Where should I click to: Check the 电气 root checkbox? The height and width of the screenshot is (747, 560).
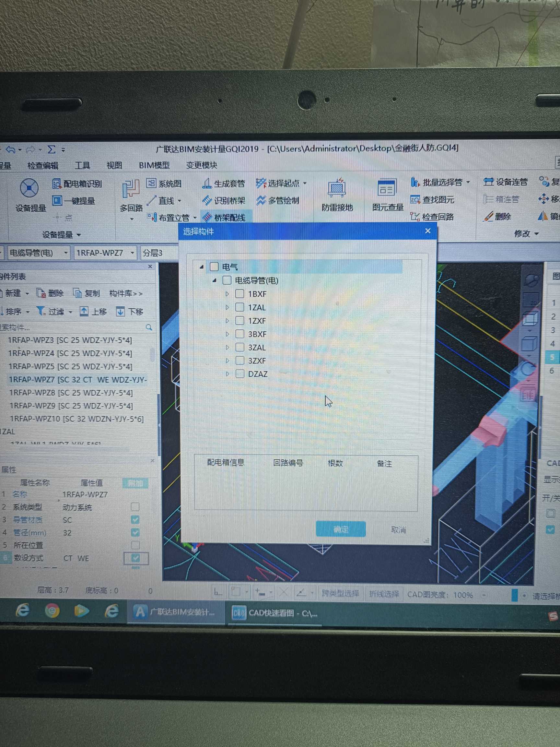[x=214, y=267]
